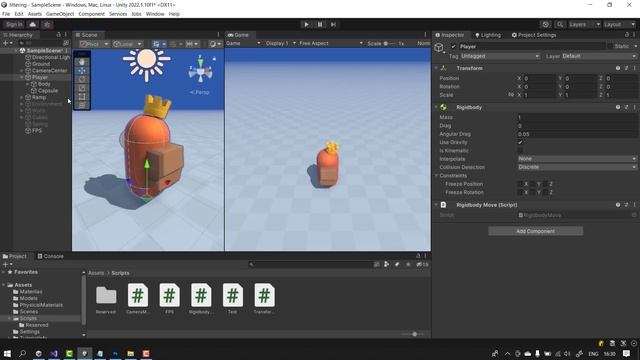Open the Transform component help icon
The width and height of the screenshot is (640, 360).
[x=618, y=68]
